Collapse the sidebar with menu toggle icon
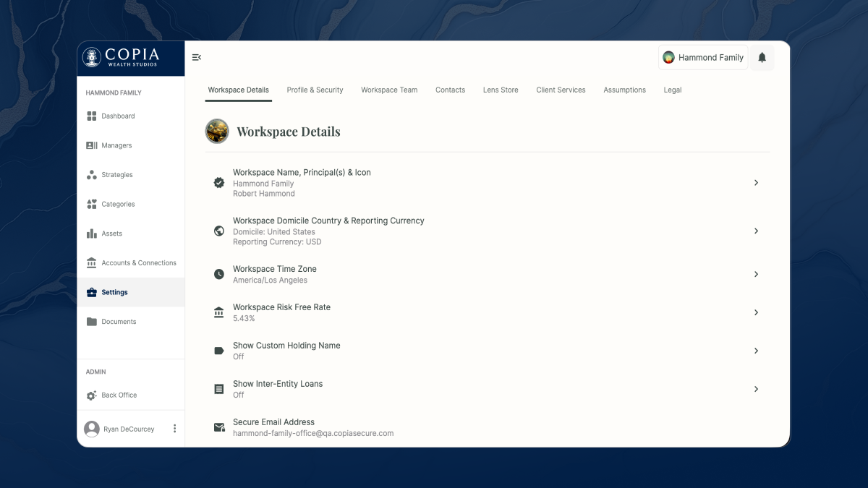Screen dimensions: 868x488 pos(197,57)
